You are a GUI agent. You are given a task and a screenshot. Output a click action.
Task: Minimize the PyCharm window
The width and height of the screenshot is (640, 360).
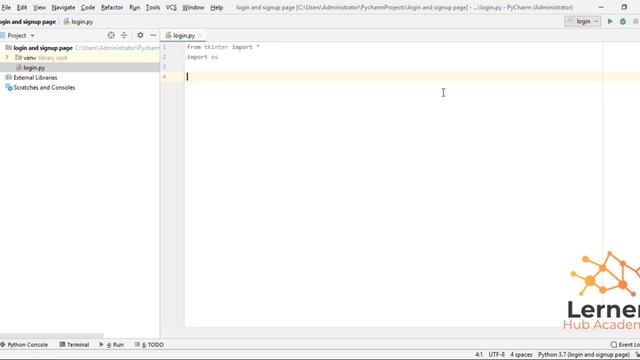click(x=601, y=7)
